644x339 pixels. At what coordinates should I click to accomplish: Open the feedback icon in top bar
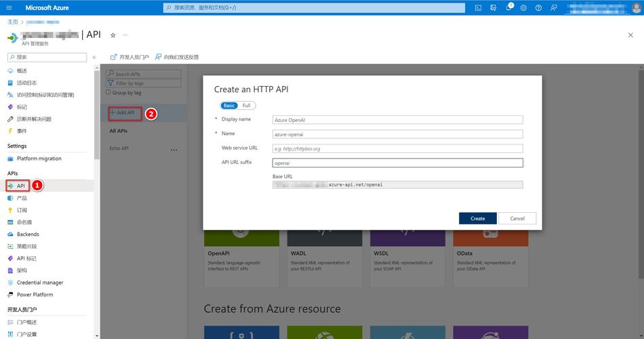554,8
